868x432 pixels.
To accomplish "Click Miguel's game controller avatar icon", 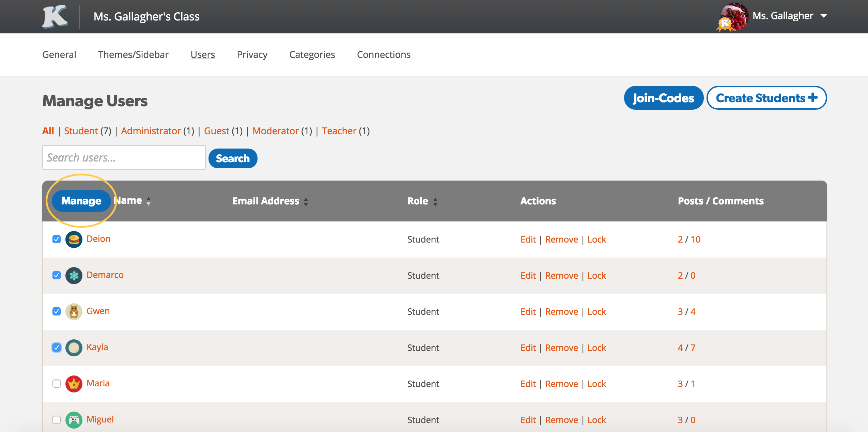I will (x=74, y=420).
